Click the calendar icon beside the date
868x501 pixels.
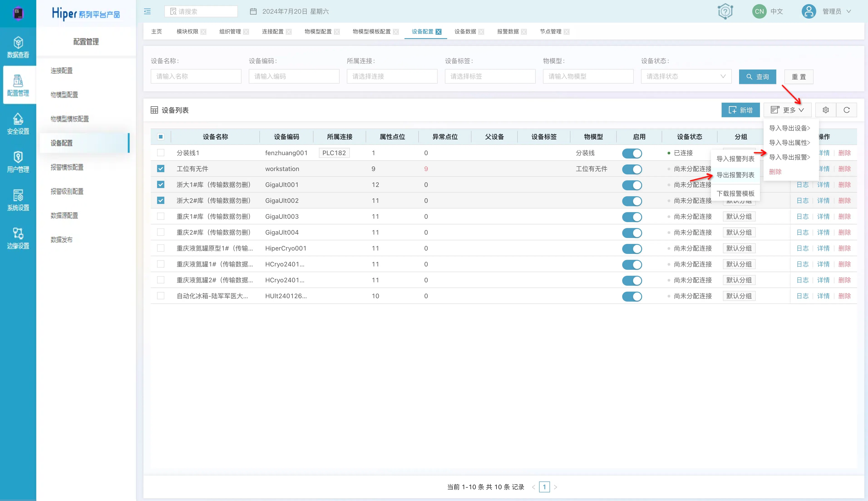point(253,11)
